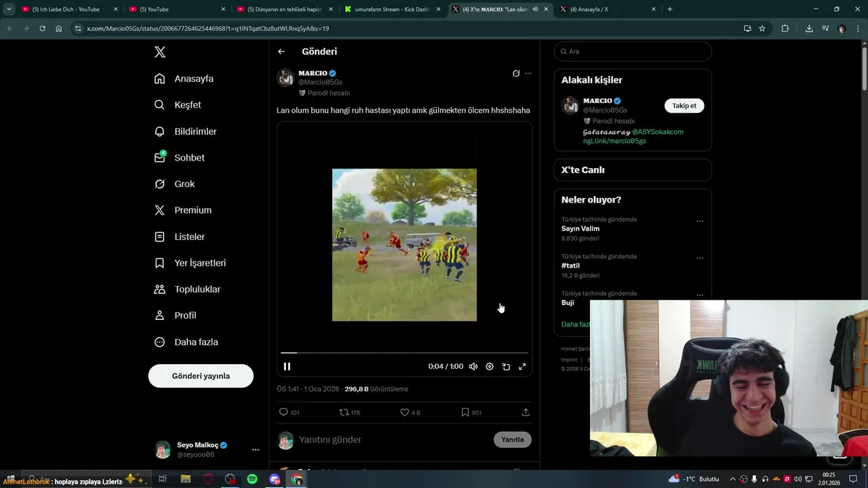The height and width of the screenshot is (488, 868).
Task: Open the Sayın Valim trending topic
Action: pyautogui.click(x=580, y=229)
